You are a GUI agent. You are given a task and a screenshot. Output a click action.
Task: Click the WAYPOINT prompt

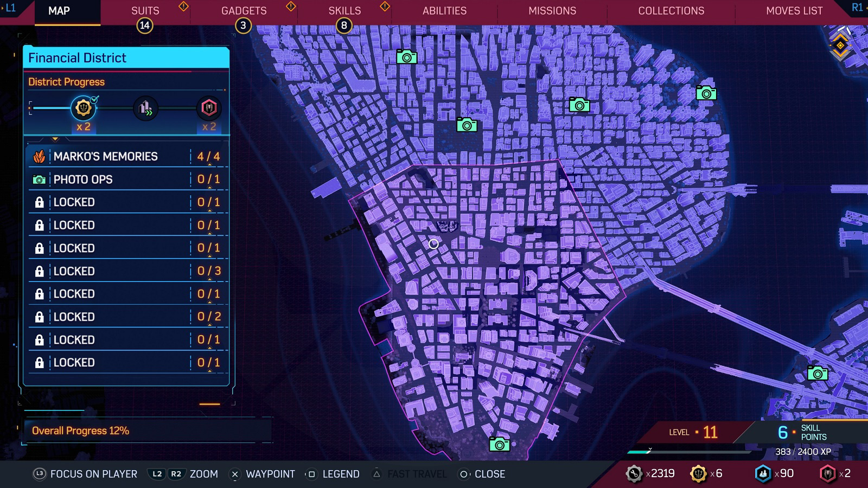click(262, 474)
